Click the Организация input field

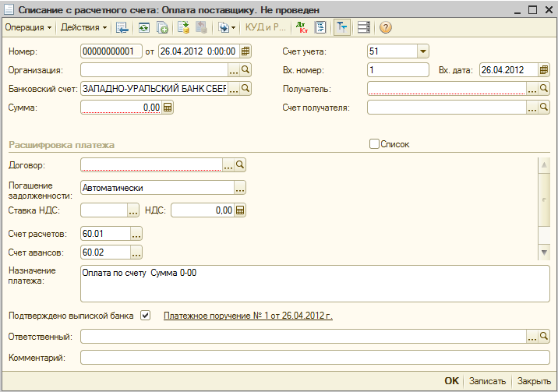tap(154, 70)
